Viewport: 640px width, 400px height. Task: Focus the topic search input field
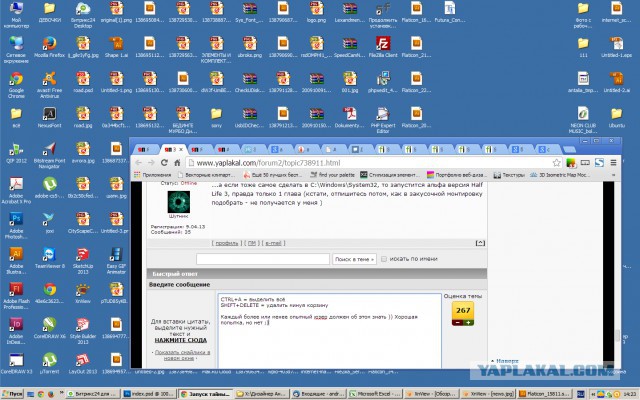(x=263, y=259)
